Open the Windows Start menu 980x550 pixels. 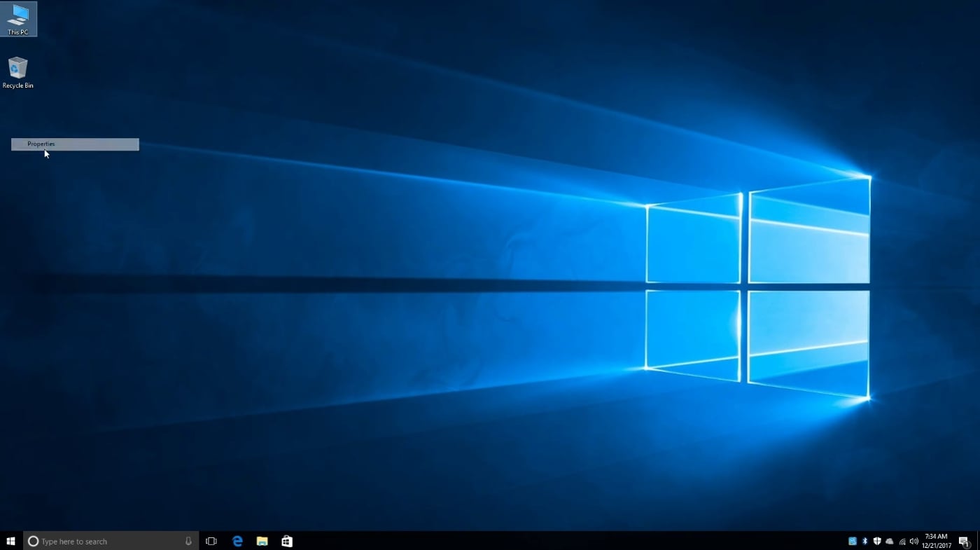coord(11,541)
